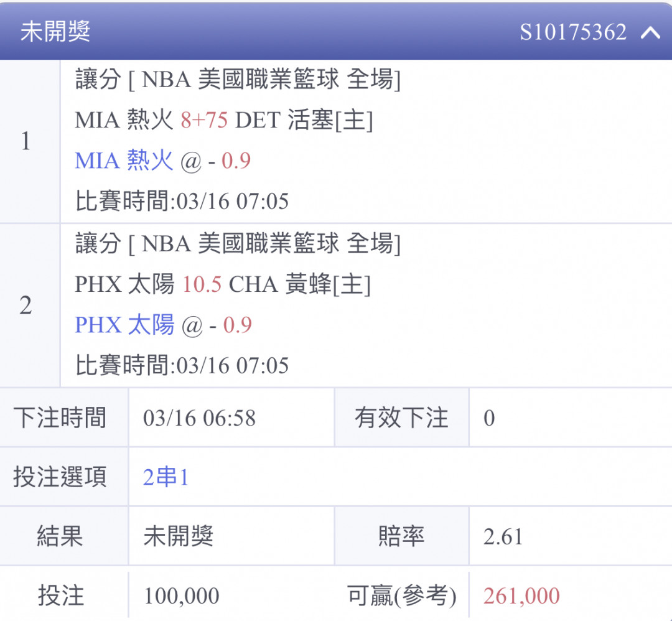Click the 2串1 parlay option
672x621 pixels.
(x=166, y=477)
